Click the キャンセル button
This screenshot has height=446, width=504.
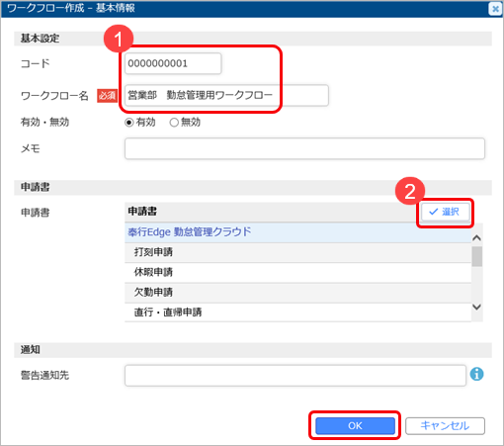coord(445,425)
